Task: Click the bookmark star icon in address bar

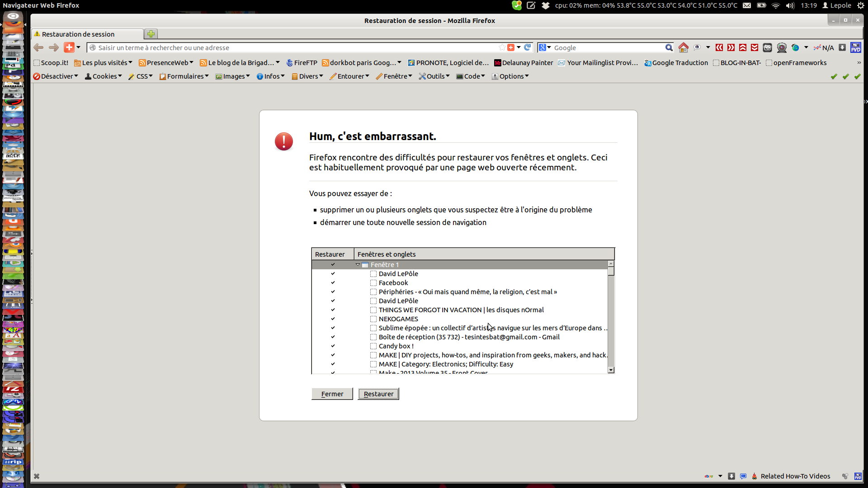Action: click(502, 47)
